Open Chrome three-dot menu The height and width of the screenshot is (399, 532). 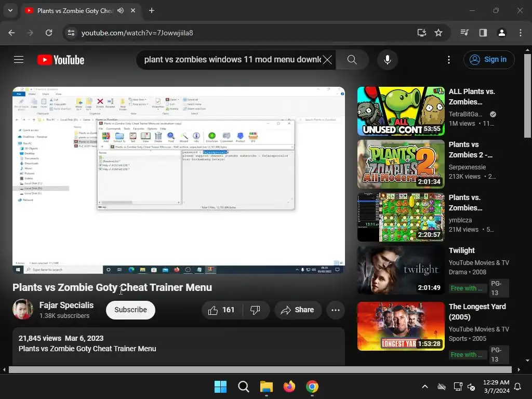521,33
